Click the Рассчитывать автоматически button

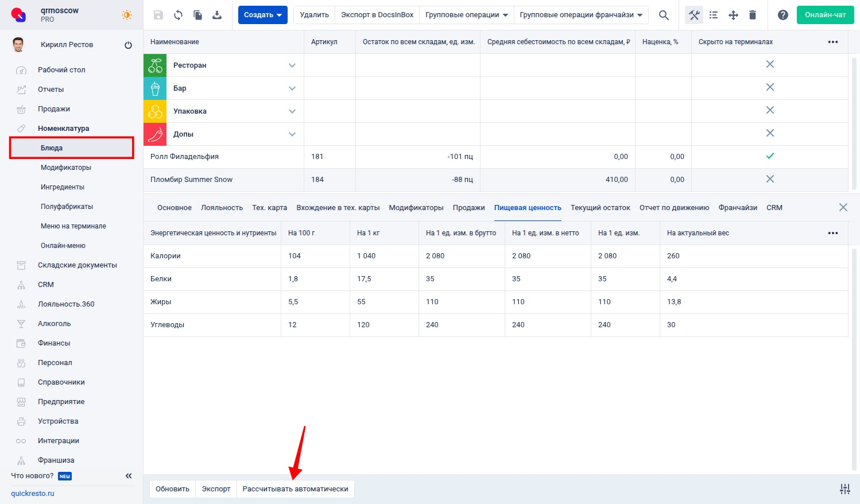(x=295, y=489)
